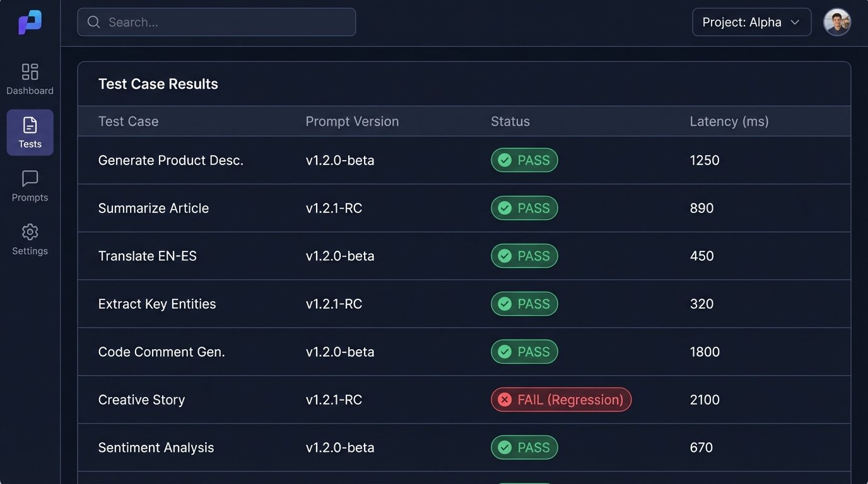Expand the Project: Alpha dropdown
The width and height of the screenshot is (868, 484).
751,22
